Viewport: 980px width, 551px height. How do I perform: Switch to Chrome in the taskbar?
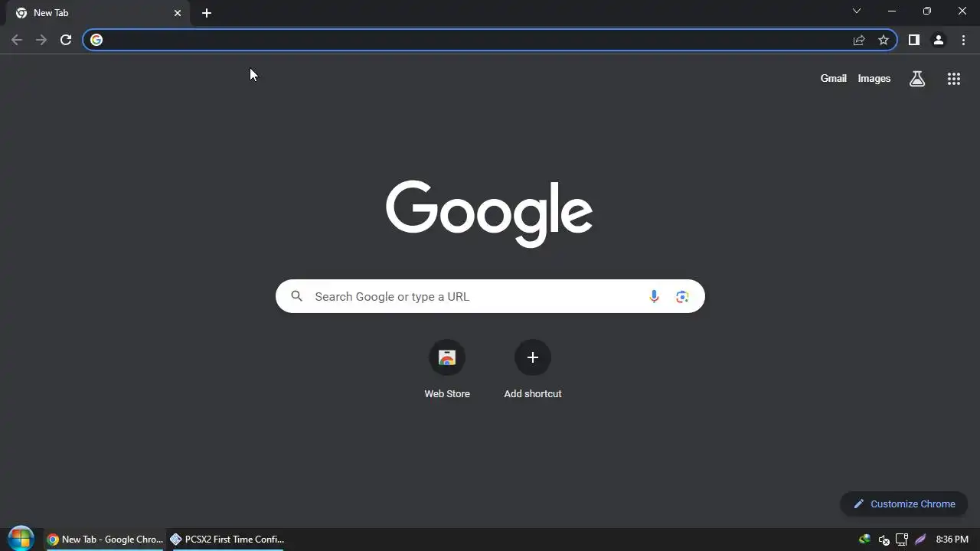tap(106, 540)
